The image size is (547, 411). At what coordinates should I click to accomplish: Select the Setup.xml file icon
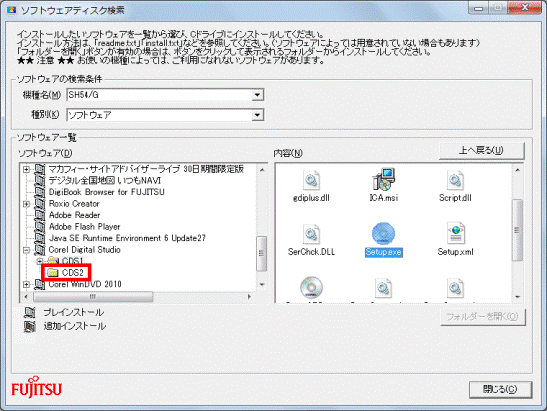455,233
